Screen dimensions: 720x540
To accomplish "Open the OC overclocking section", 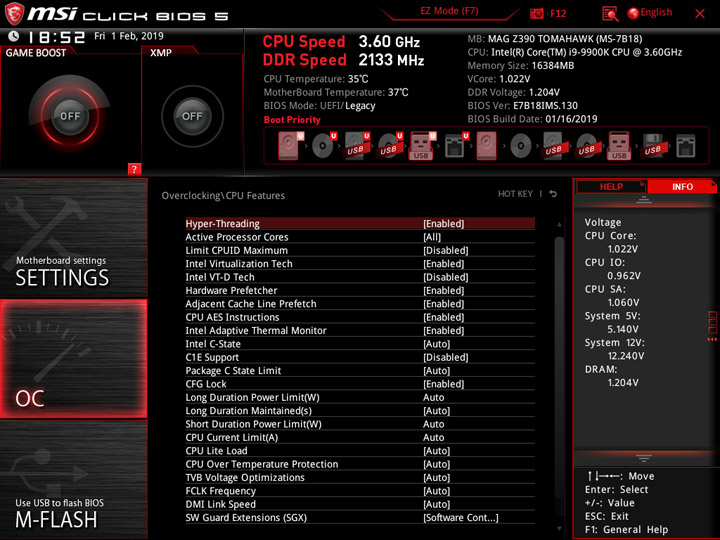I will (73, 359).
